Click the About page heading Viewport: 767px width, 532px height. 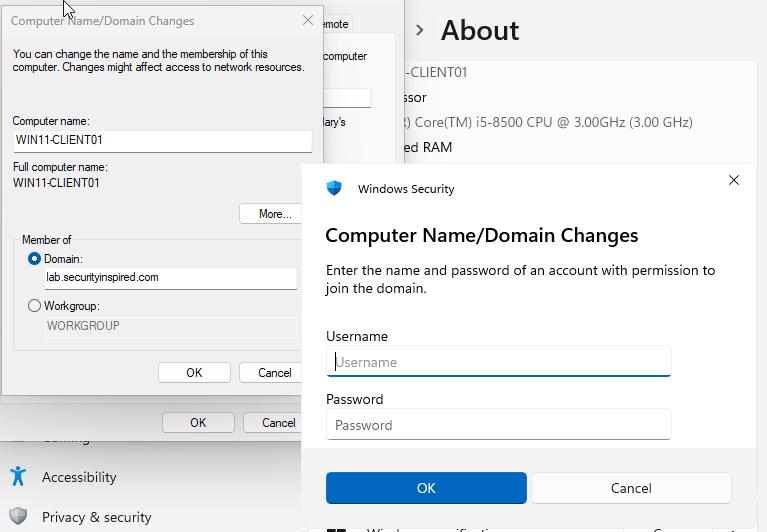480,30
